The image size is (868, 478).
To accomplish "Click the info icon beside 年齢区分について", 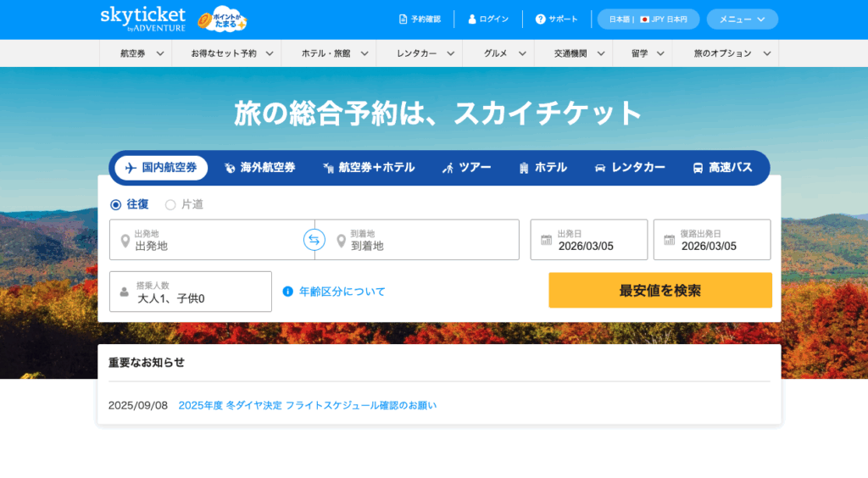I will pyautogui.click(x=288, y=292).
